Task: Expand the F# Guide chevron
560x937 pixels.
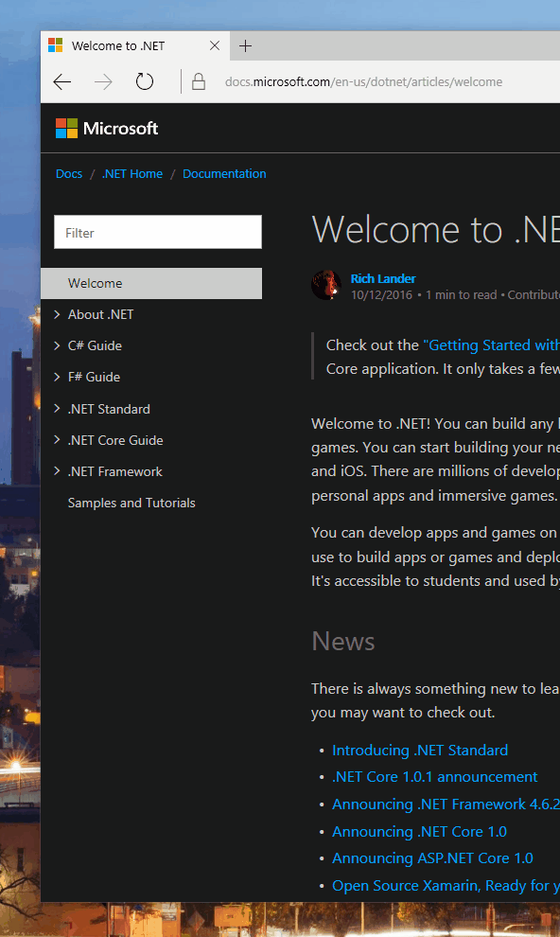Action: 58,377
